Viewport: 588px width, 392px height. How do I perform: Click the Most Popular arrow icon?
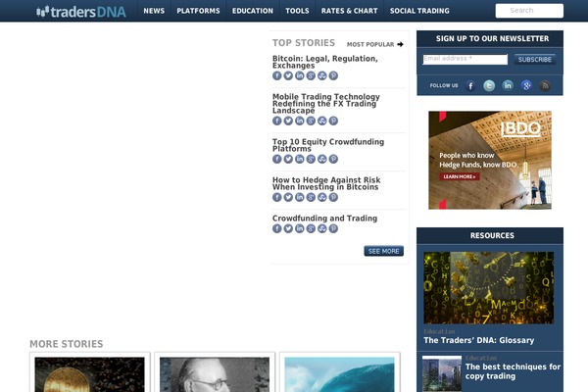click(x=400, y=44)
